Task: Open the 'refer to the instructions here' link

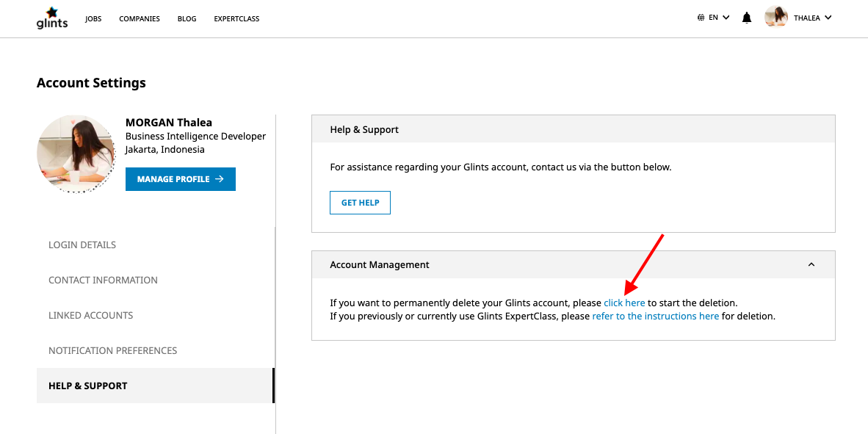Action: (656, 317)
